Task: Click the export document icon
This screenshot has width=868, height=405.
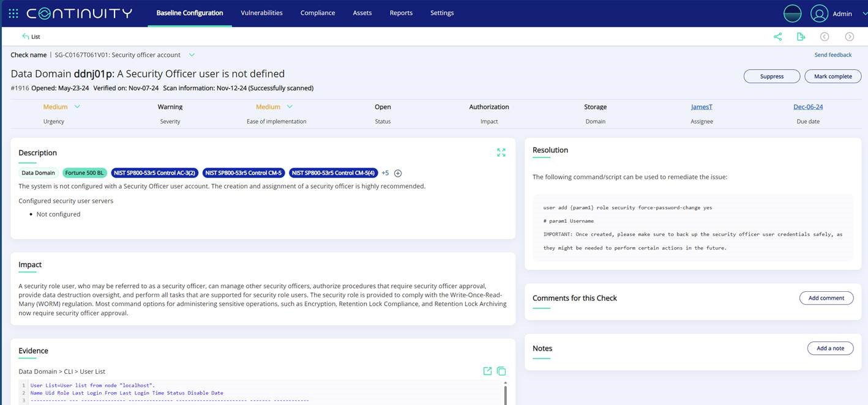Action: click(801, 37)
